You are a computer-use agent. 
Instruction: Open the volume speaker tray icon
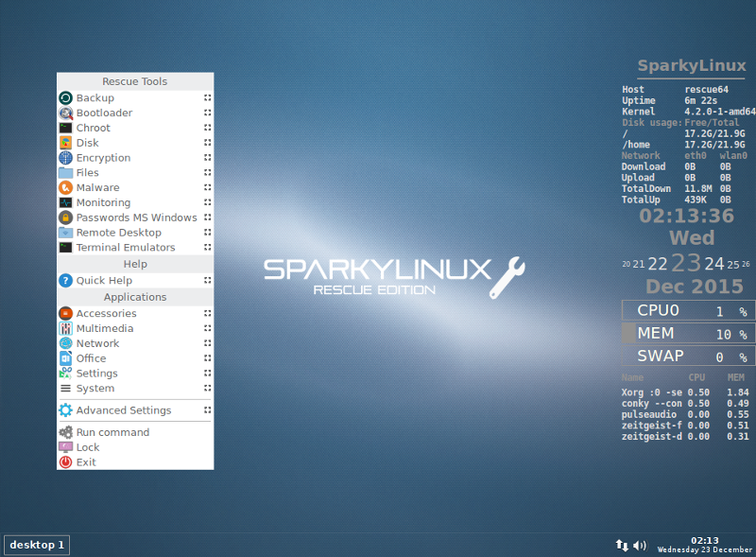(x=640, y=546)
